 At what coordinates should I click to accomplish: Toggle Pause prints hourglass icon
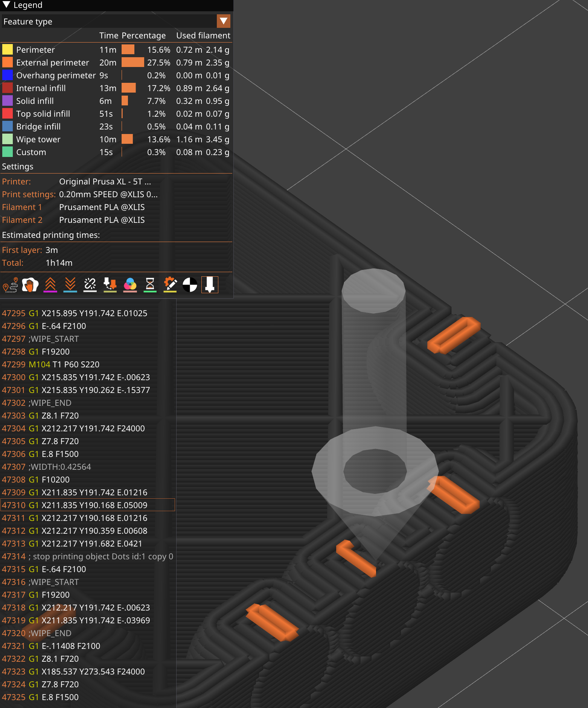coord(150,285)
